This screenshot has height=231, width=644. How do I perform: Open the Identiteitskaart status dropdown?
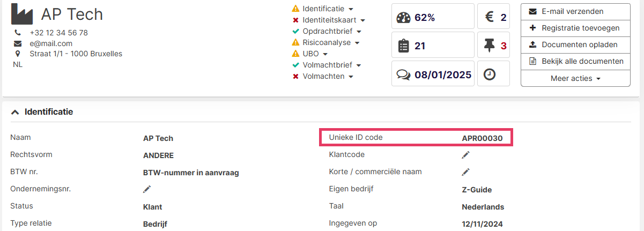coord(362,20)
